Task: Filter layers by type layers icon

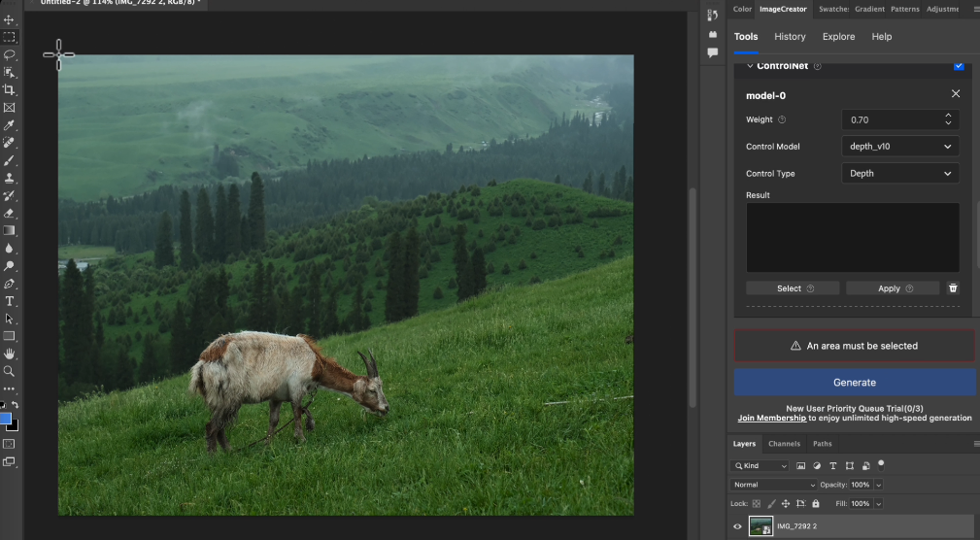Action: click(x=833, y=466)
